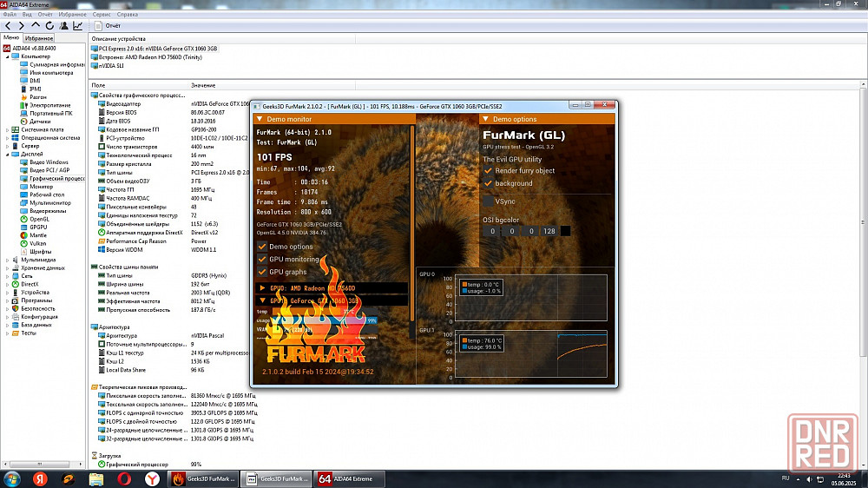Open the Вид menu
This screenshot has width=868, height=488.
pos(27,15)
